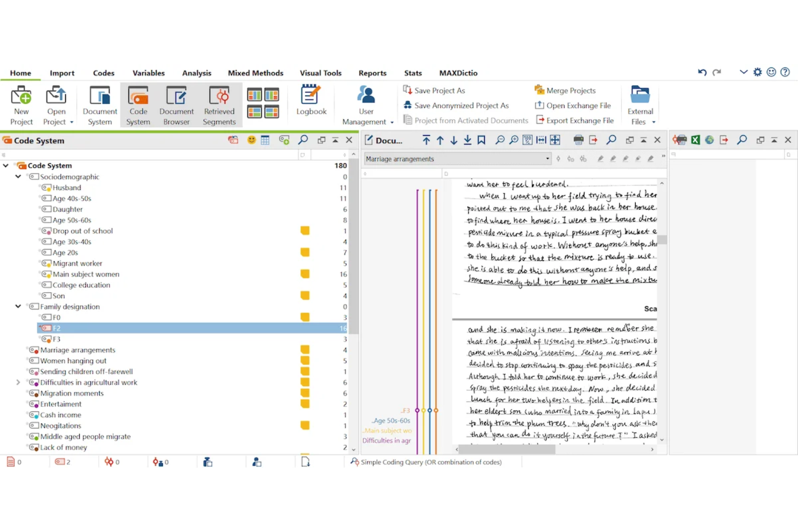This screenshot has height=532, width=798.
Task: Toggle the Retrieved Segments window button
Action: (219, 106)
